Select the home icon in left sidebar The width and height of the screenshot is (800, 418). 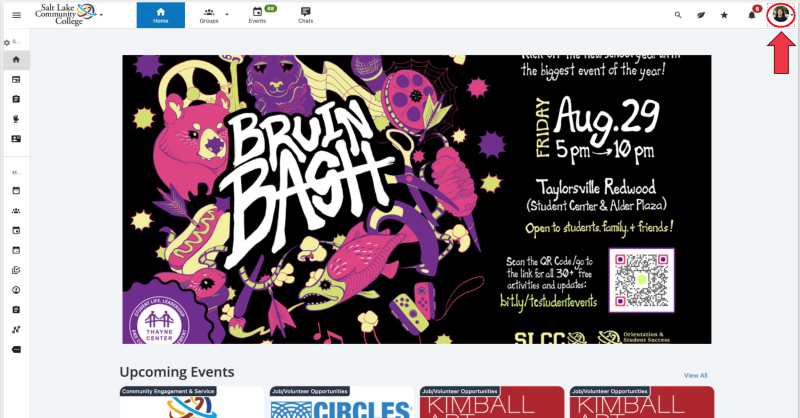pos(16,60)
